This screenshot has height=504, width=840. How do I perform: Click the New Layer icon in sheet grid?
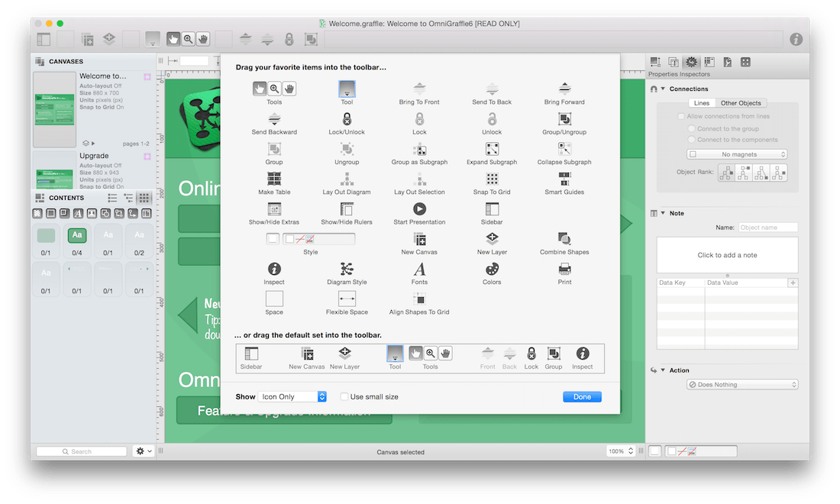pos(492,238)
